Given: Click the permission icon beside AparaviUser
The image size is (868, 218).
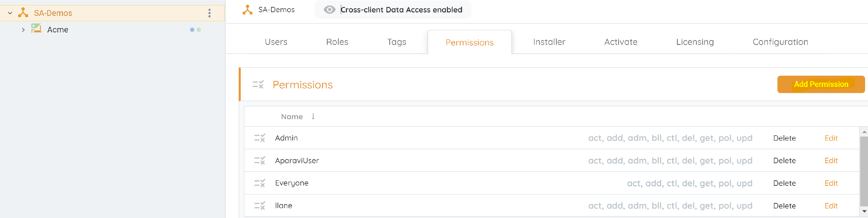Looking at the screenshot, I should tap(260, 161).
